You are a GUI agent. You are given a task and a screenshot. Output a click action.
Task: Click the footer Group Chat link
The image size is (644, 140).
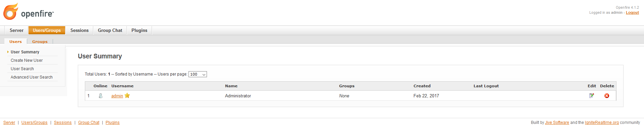click(x=89, y=123)
